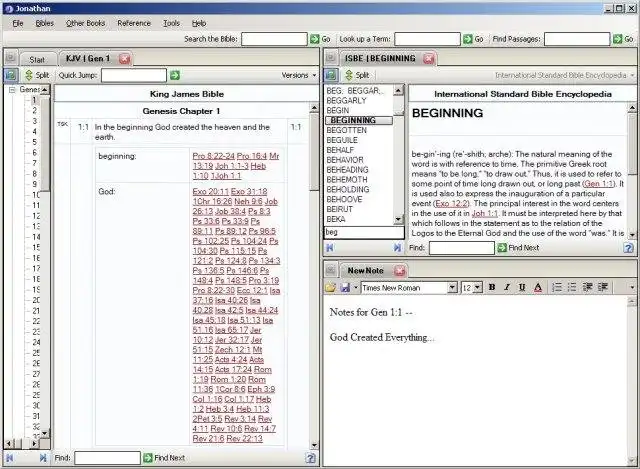Open the Exo 12:2 link in ISBE article
640x469 pixels.
(x=451, y=203)
